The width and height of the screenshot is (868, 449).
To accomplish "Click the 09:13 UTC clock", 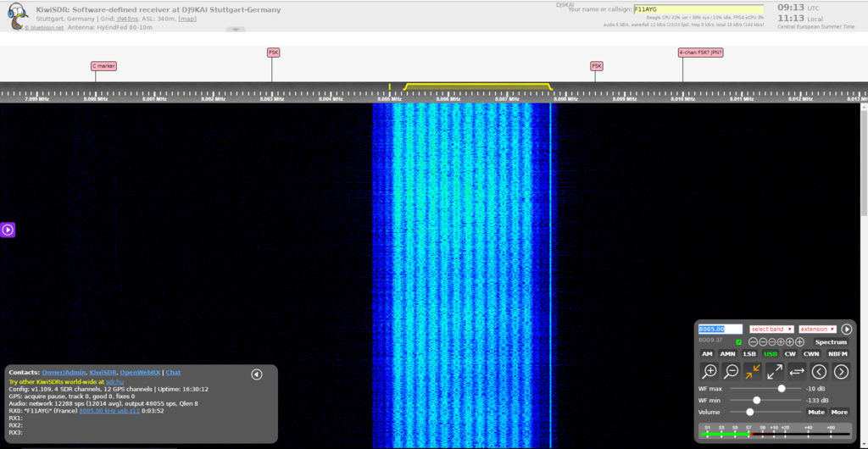I will pyautogui.click(x=798, y=8).
